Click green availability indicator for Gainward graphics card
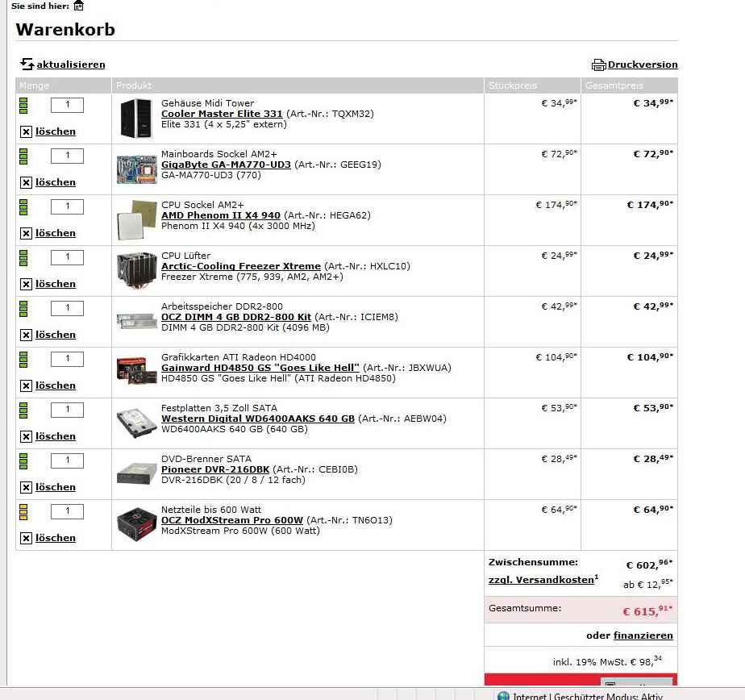The image size is (745, 700). [23, 360]
